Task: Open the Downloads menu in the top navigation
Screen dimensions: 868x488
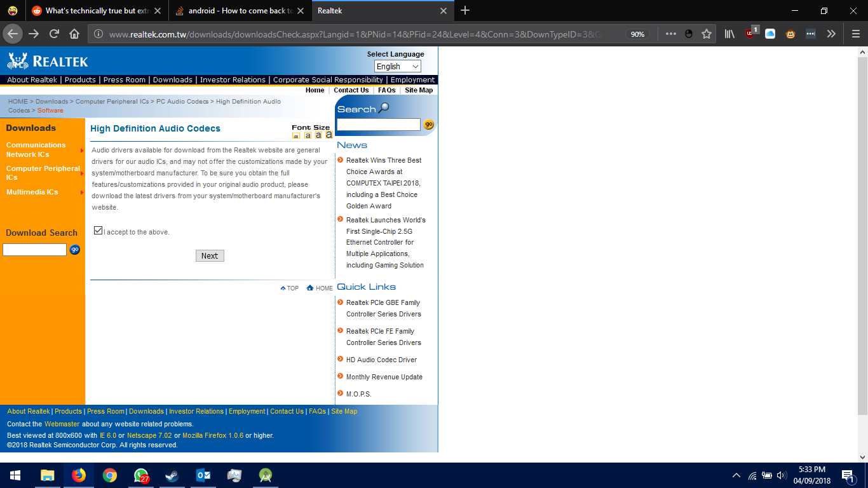Action: pyautogui.click(x=173, y=79)
